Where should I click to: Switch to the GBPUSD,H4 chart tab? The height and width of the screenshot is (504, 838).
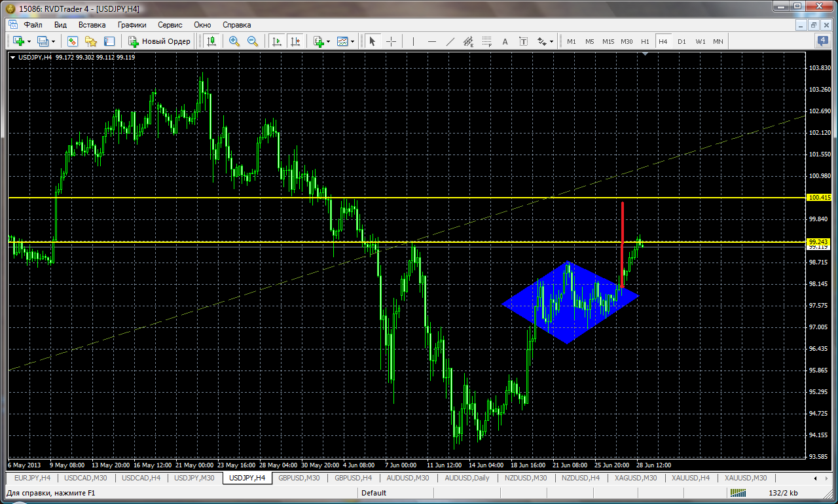tap(354, 478)
